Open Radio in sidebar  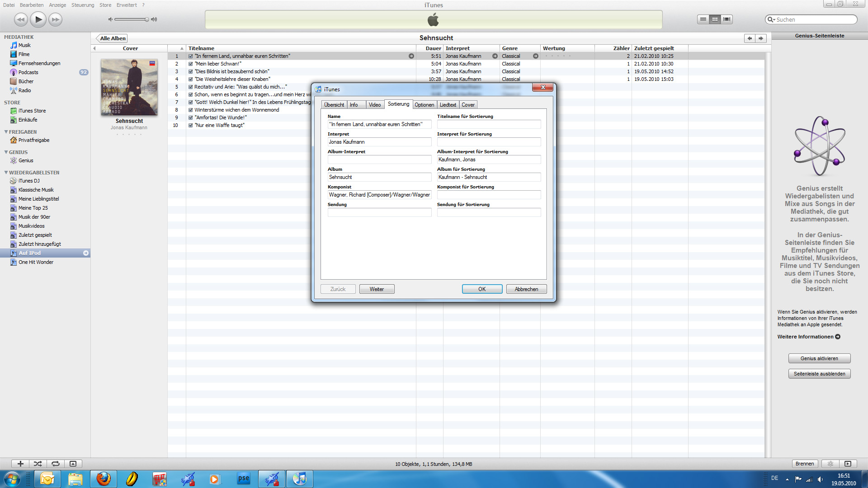click(24, 90)
